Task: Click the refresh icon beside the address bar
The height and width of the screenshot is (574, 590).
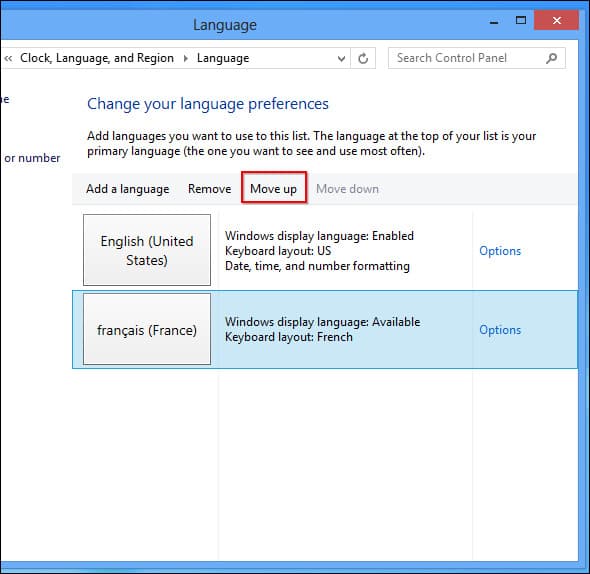Action: (363, 58)
